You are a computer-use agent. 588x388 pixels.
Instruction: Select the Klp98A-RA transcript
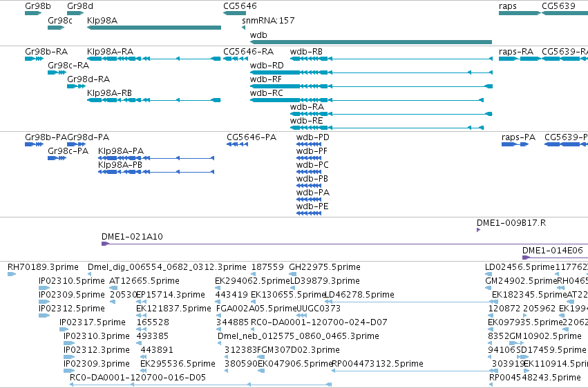pyautogui.click(x=154, y=59)
